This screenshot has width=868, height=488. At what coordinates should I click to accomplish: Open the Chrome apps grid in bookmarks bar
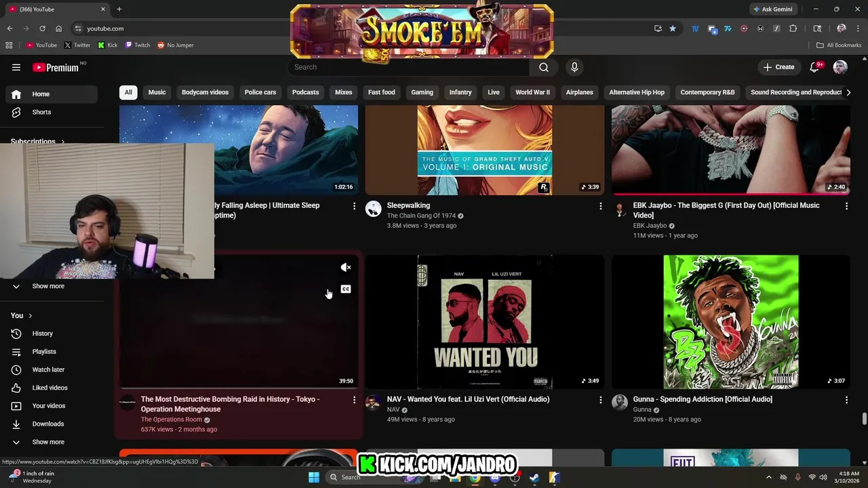click(x=9, y=45)
